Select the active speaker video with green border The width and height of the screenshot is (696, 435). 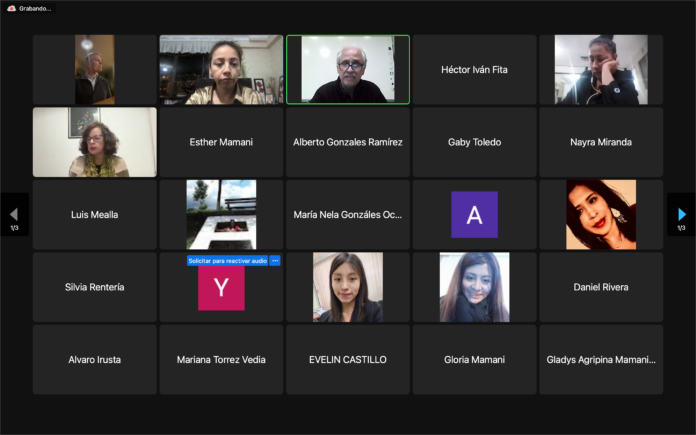[x=348, y=70]
